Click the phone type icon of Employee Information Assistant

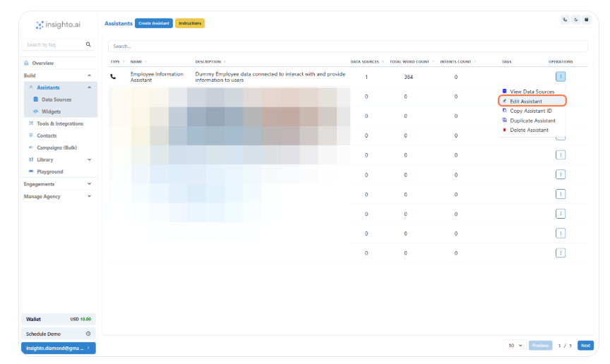[113, 77]
